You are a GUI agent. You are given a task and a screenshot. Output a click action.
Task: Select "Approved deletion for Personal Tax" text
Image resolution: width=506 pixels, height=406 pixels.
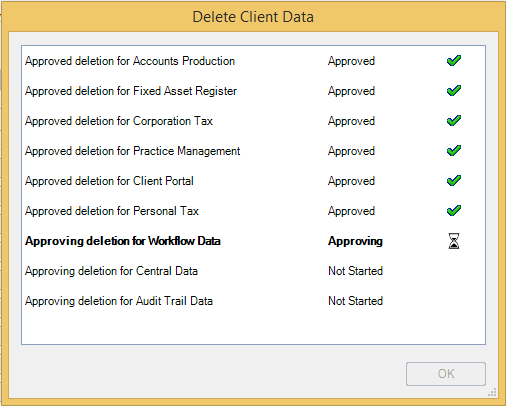(x=112, y=211)
